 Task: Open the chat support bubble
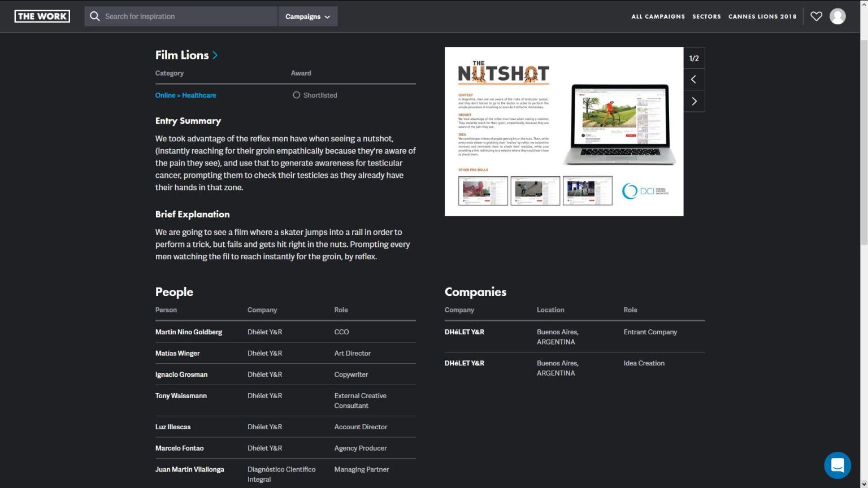[x=837, y=465]
